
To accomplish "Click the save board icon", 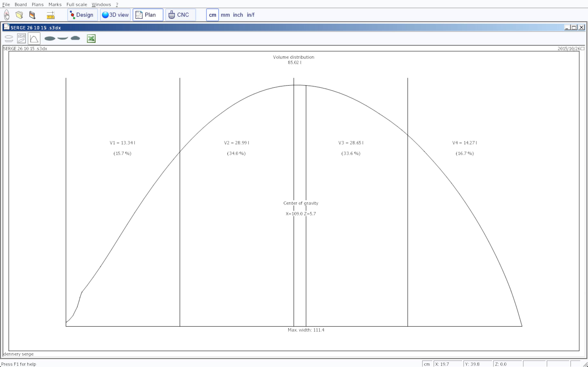I will [x=32, y=15].
